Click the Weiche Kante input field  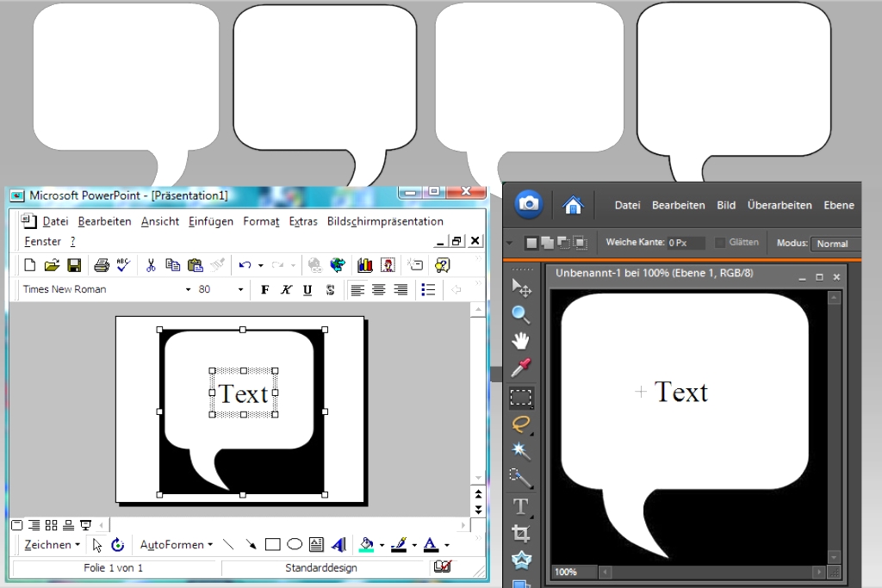click(686, 244)
